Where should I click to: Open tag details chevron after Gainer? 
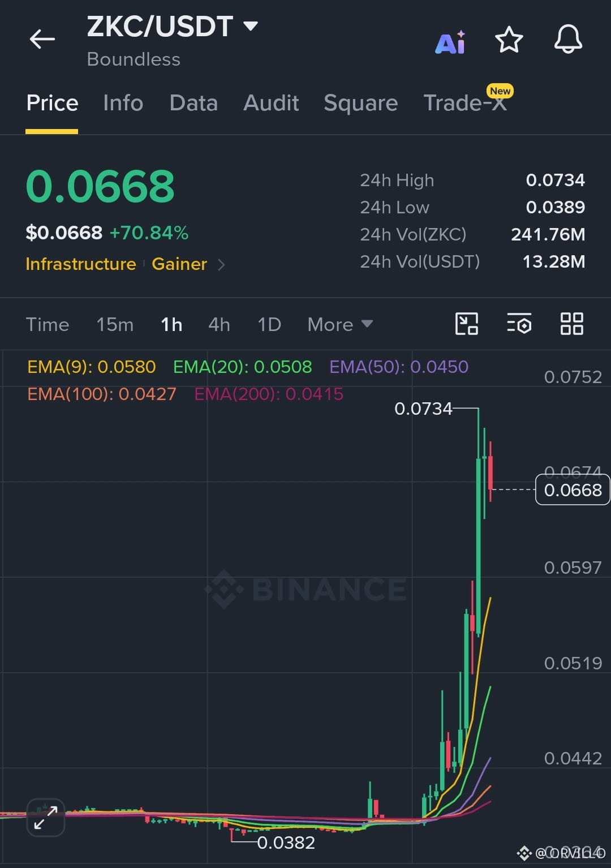click(221, 264)
